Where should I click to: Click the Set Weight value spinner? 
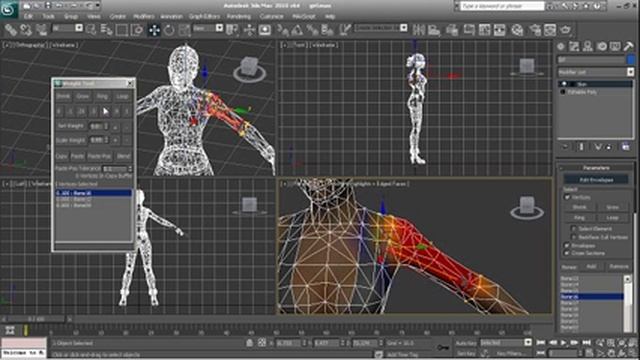(x=107, y=127)
